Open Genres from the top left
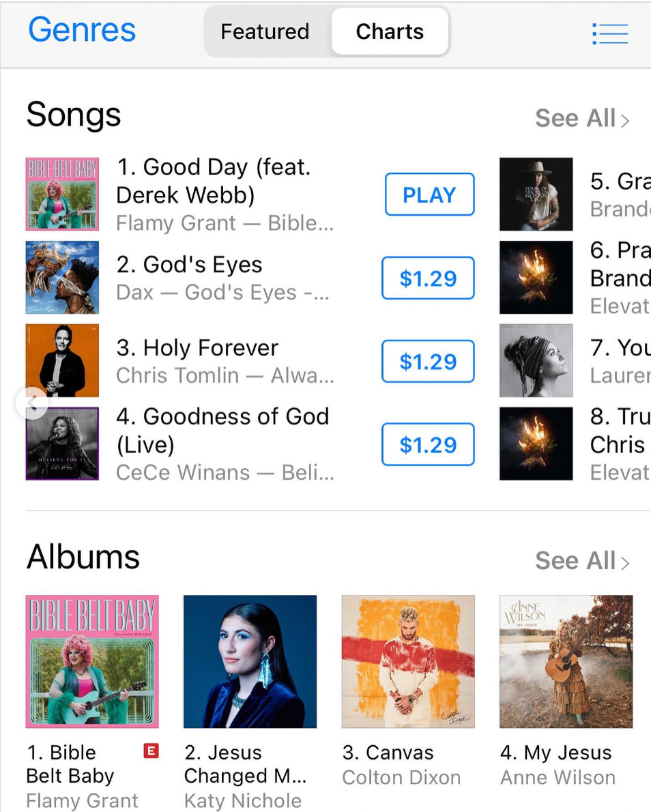Viewport: 651px width, 812px height. 81,29
